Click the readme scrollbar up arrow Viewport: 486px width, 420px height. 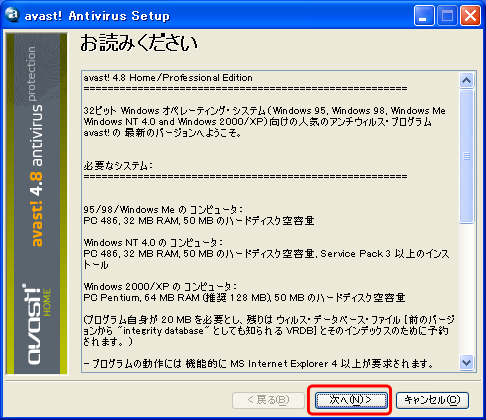click(x=466, y=80)
